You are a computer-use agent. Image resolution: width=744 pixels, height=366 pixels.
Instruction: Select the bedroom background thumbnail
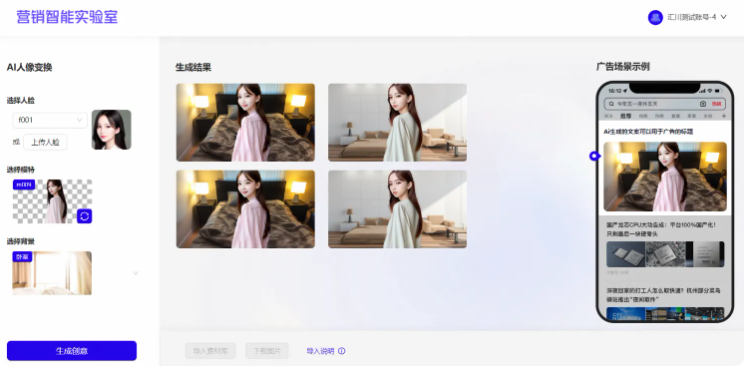(x=52, y=273)
